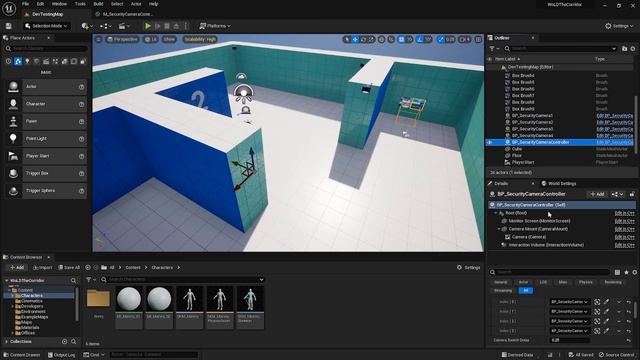
Task: Click Edit in C++ link for Camera
Action: point(624,237)
